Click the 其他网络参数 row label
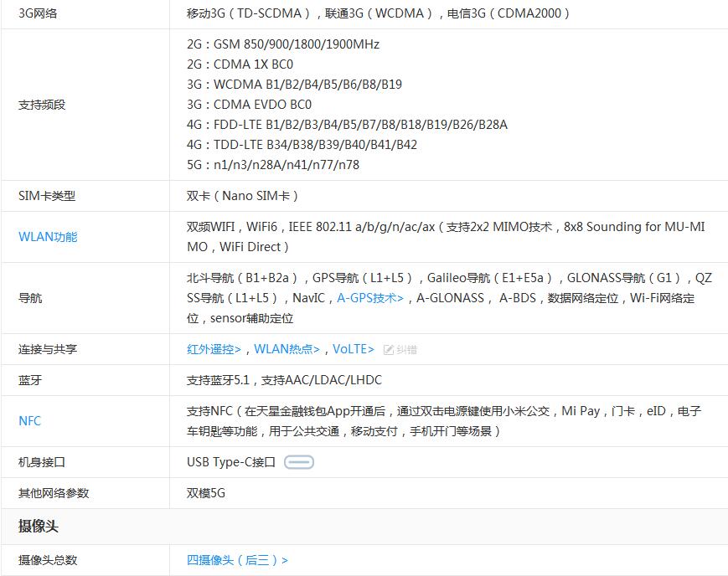Screen dimensions: 728x576 [x=54, y=493]
